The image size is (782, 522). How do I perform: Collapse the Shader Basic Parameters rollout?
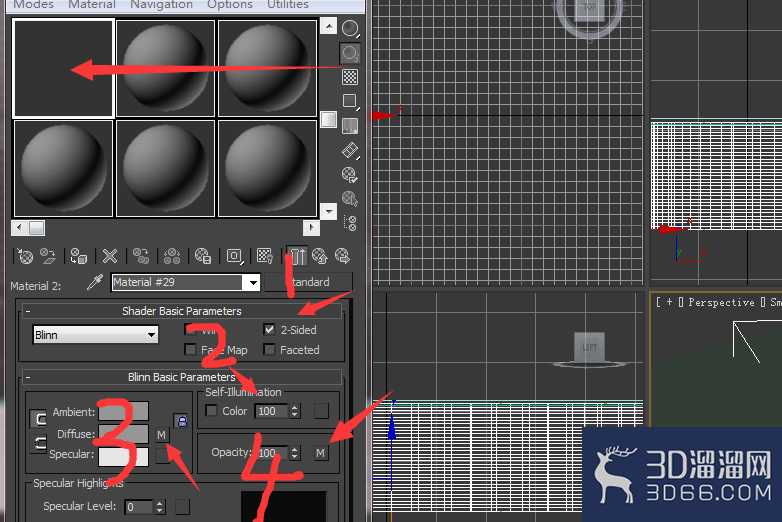28,311
